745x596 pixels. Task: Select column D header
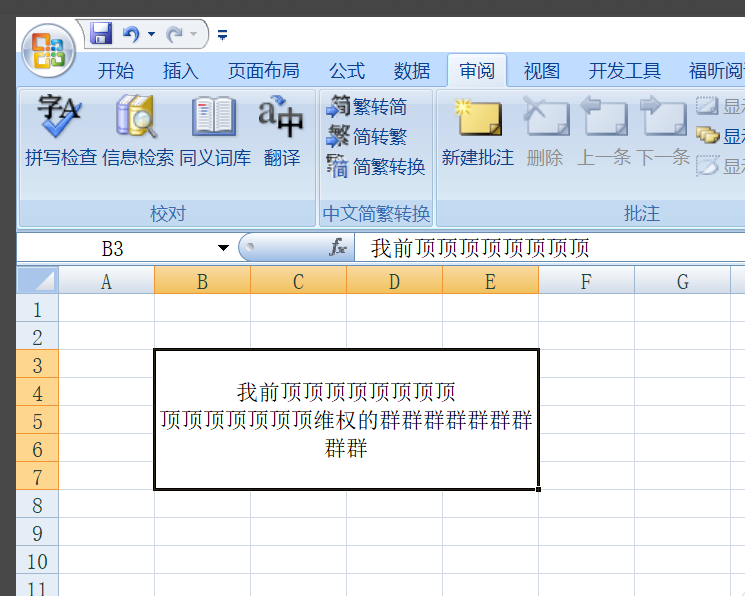(x=394, y=280)
